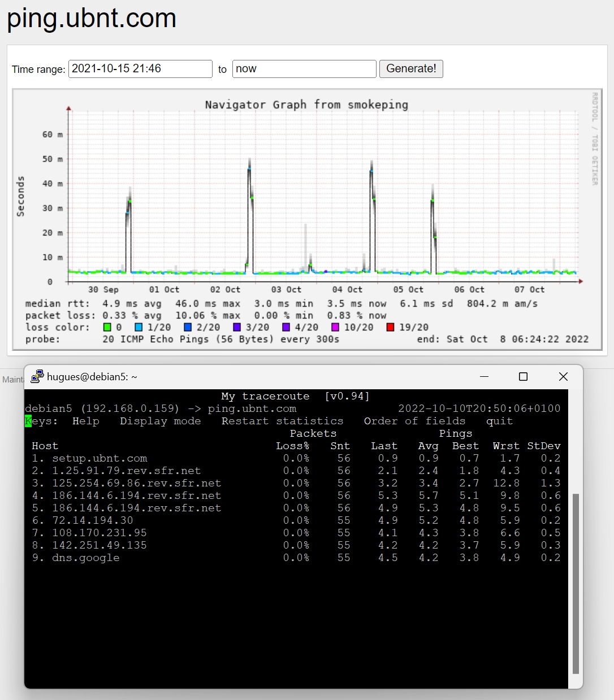Click the blue 2/20 loss color swatch
The width and height of the screenshot is (614, 700).
click(x=188, y=327)
